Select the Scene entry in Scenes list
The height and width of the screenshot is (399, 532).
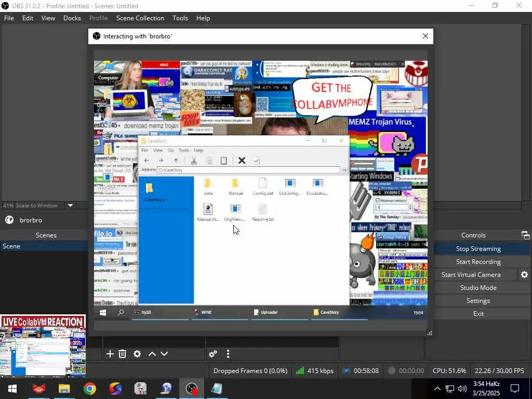click(x=44, y=246)
